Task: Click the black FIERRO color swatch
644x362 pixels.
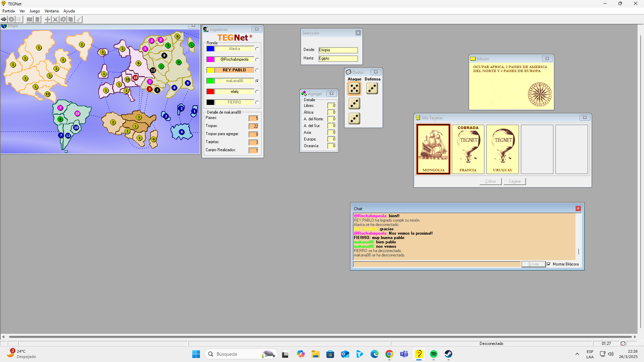Action: pyautogui.click(x=210, y=102)
